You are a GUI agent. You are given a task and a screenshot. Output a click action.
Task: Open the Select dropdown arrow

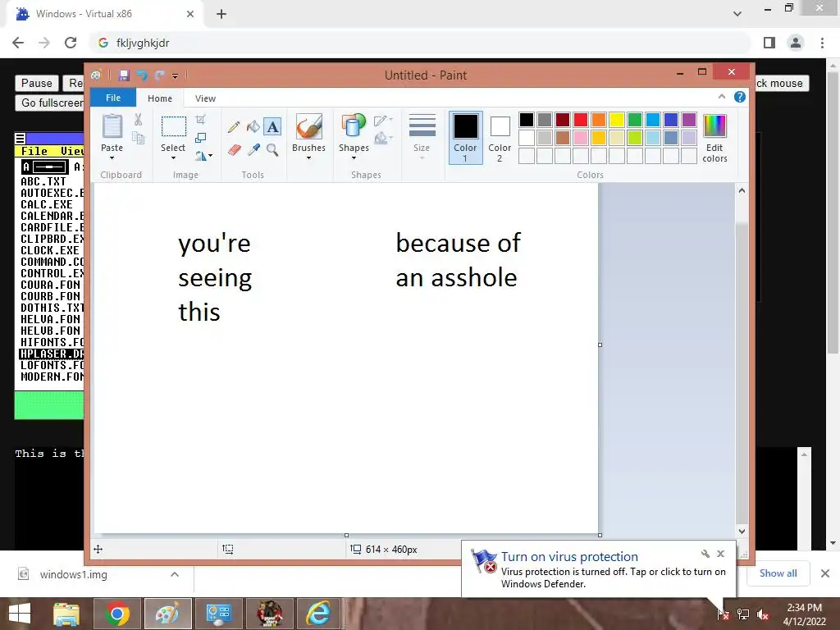[x=173, y=158]
